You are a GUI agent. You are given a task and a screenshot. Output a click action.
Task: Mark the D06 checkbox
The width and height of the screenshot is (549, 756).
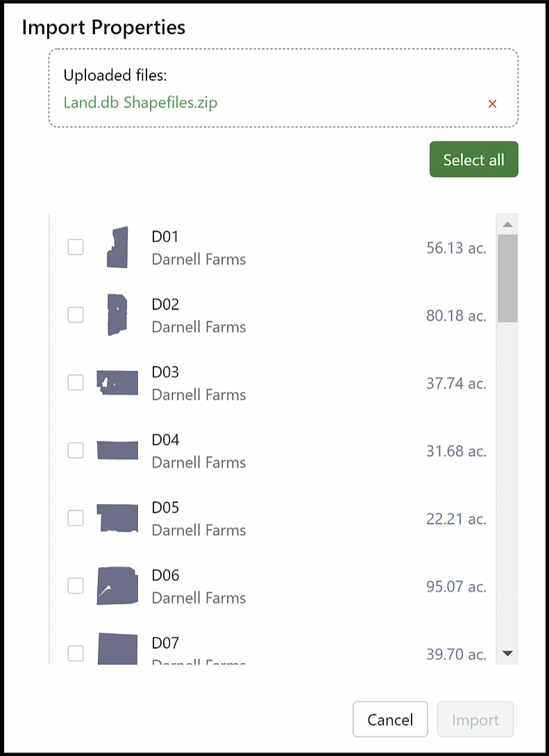click(x=76, y=586)
